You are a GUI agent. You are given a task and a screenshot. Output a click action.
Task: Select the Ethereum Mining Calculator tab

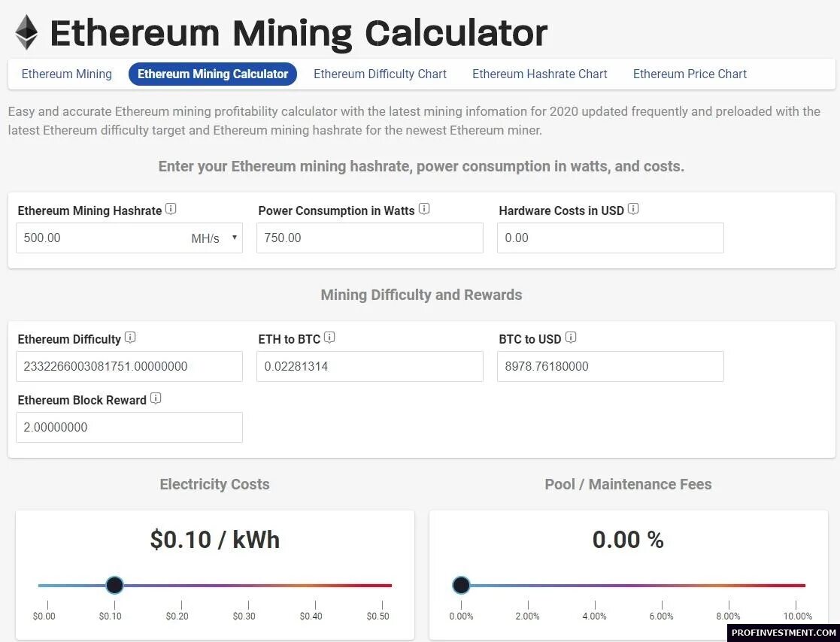point(213,74)
